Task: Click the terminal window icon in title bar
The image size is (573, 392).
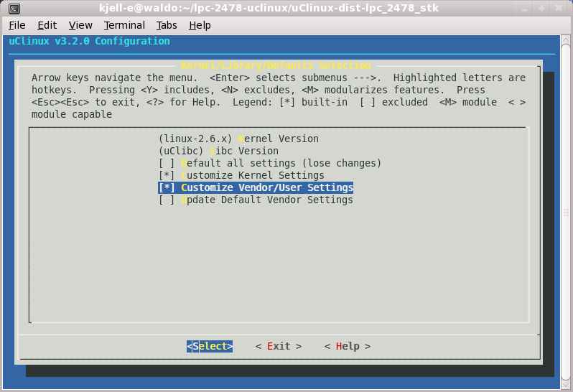Action: [14, 8]
